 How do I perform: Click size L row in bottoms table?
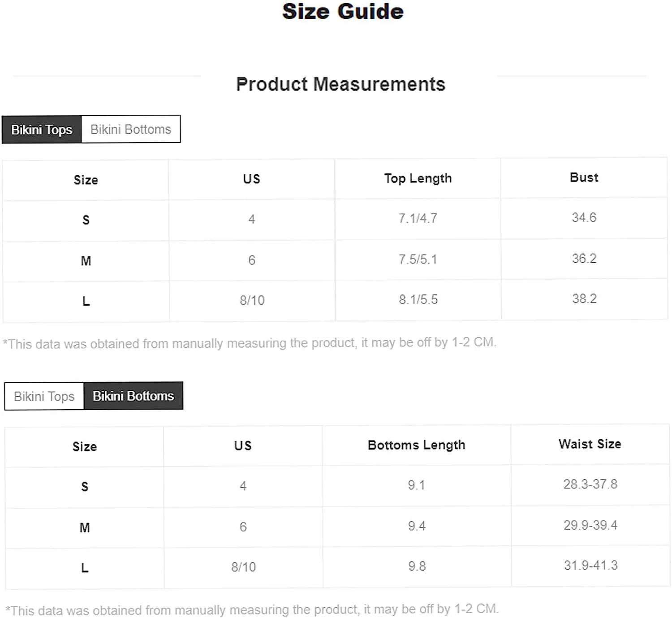pos(338,567)
